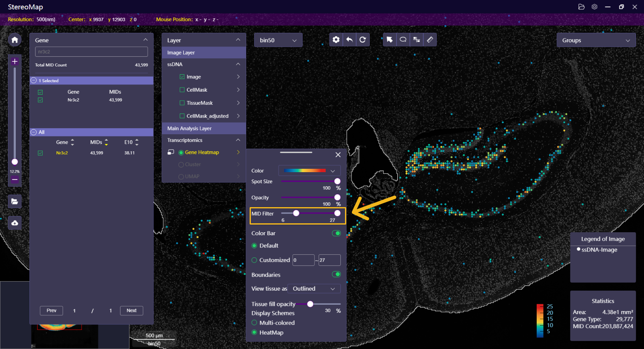Viewport: 644px width, 349px height.
Task: Click the Tissue fill opacity slider handle
Action: click(x=310, y=304)
